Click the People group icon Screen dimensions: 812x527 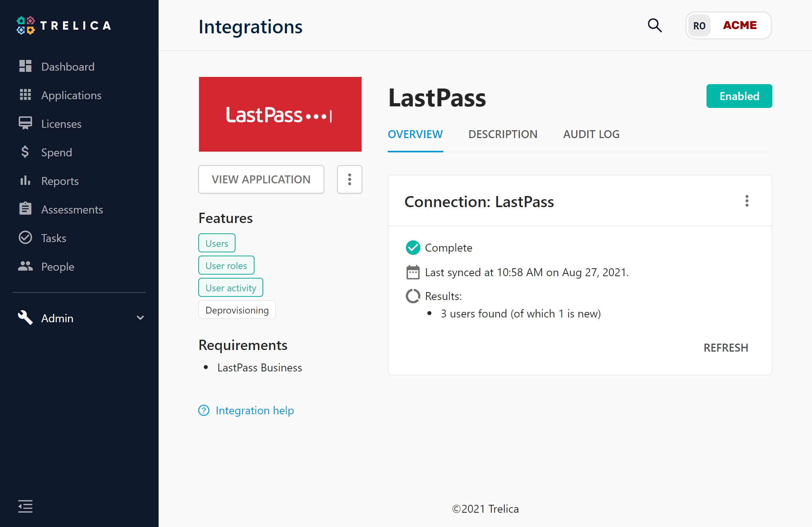(25, 266)
